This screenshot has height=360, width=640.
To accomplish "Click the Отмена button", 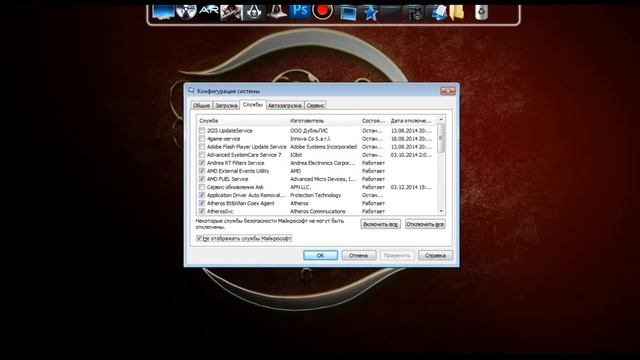I will (358, 256).
